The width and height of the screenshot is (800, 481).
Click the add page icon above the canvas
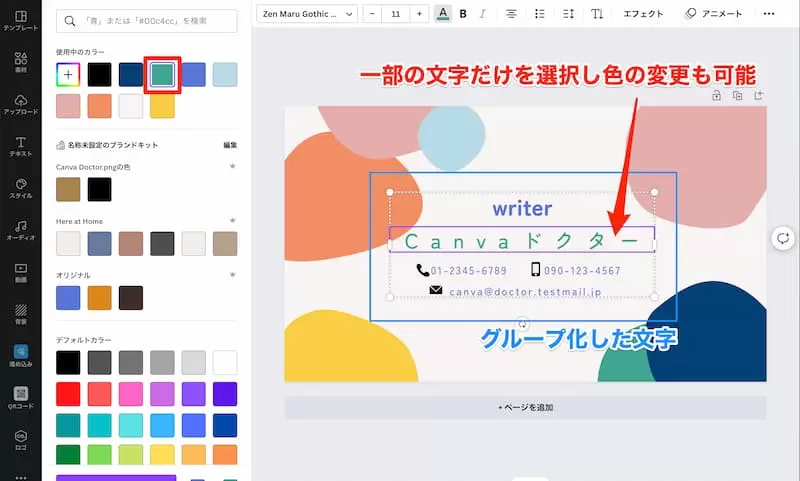758,95
